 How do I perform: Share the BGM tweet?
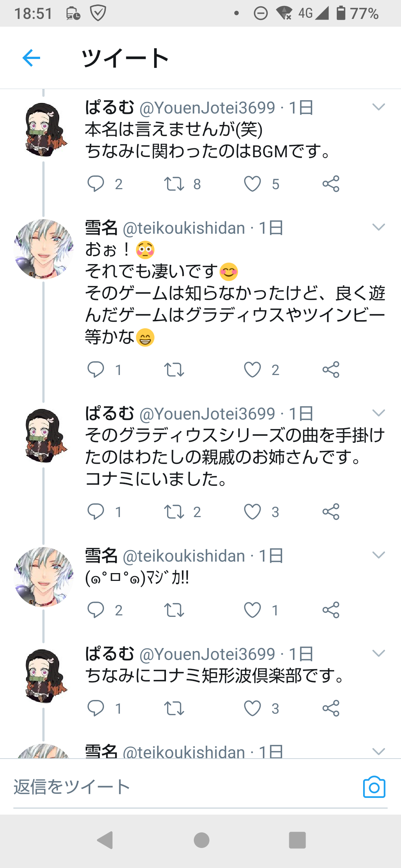click(331, 184)
